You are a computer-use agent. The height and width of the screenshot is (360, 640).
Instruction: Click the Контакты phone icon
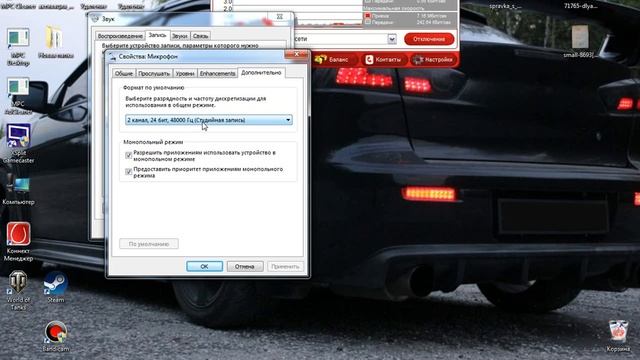[369, 60]
